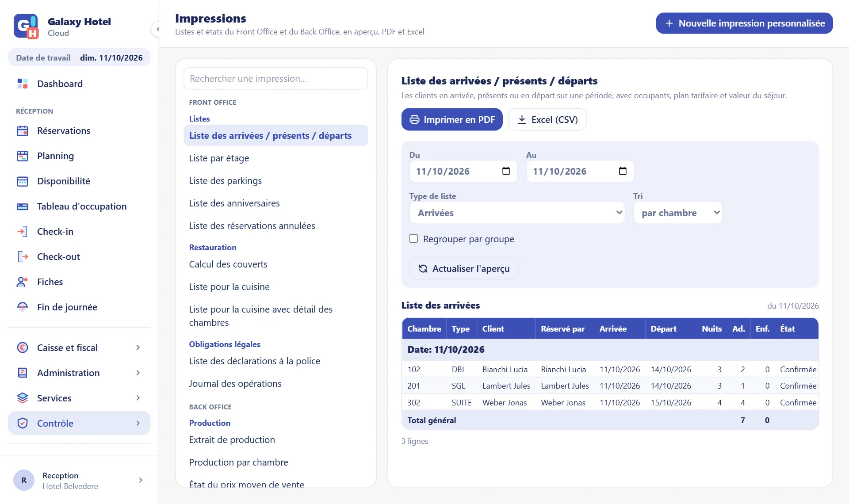This screenshot has height=504, width=849.
Task: Click the Administration icon
Action: (23, 373)
